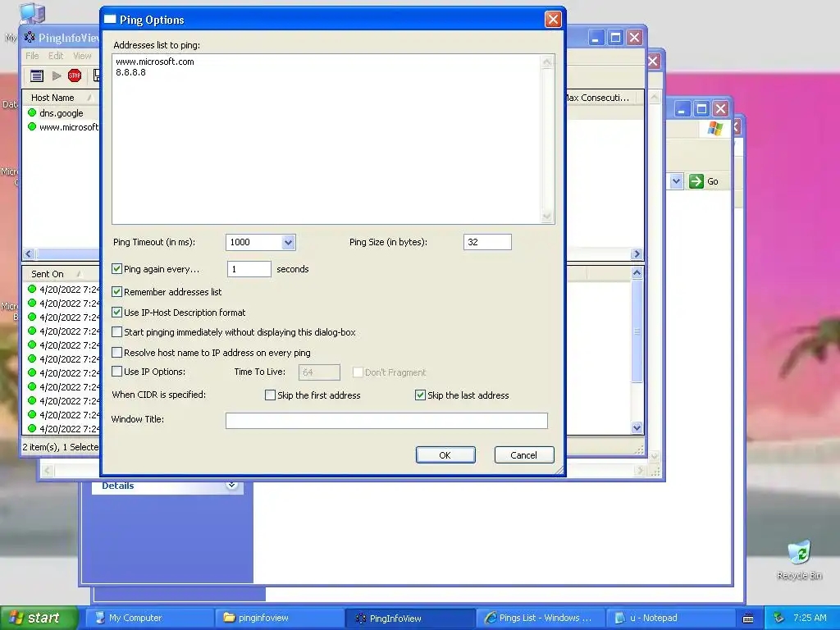Check the 'Use IP Options' checkbox
Screen dimensions: 840x630
point(116,372)
